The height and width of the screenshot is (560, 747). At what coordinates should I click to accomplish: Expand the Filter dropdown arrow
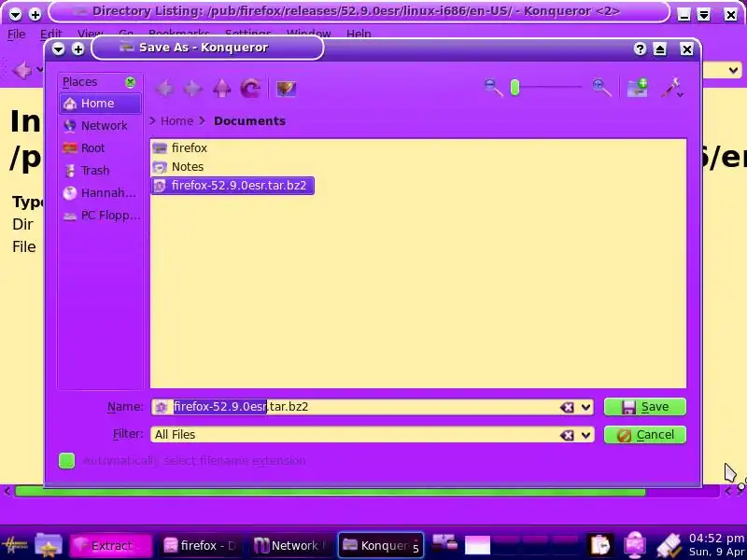(586, 435)
